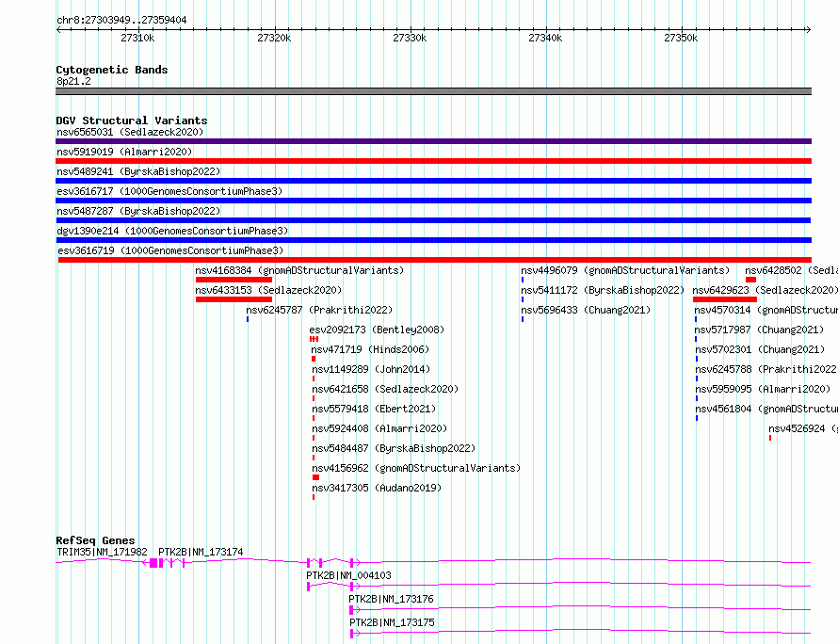Screen dimensions: 838x644
Task: Select the purple nsv6565031 variant bar
Action: (433, 141)
